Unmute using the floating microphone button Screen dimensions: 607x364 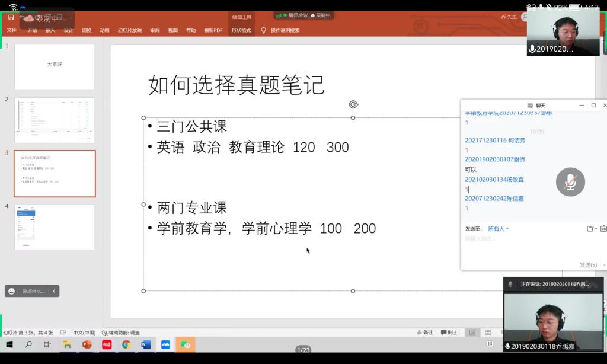pos(570,182)
